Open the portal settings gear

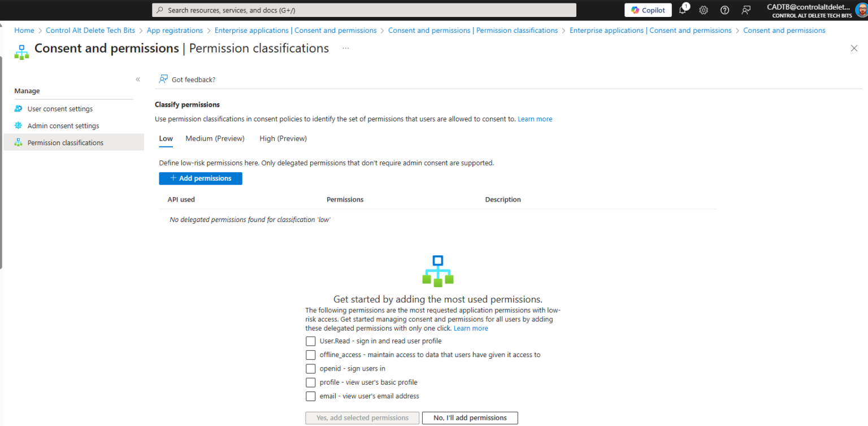(x=704, y=10)
